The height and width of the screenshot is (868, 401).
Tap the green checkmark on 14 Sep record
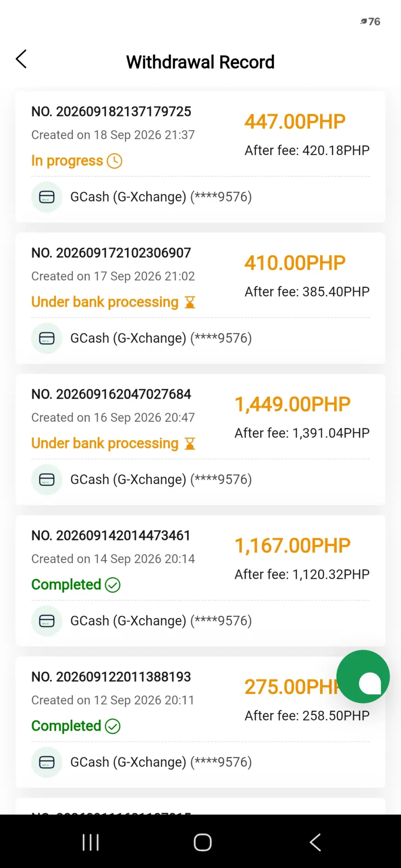(x=113, y=585)
